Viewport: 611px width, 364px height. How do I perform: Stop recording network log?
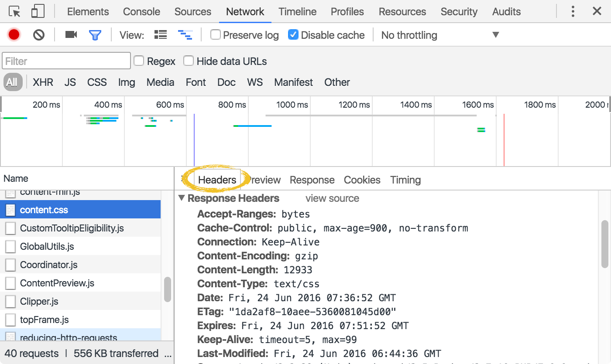coord(14,35)
